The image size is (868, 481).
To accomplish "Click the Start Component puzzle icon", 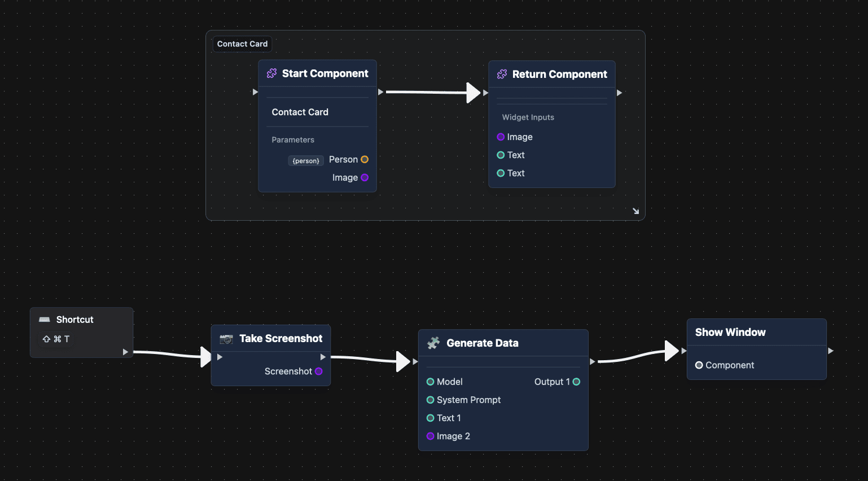I will tap(271, 73).
